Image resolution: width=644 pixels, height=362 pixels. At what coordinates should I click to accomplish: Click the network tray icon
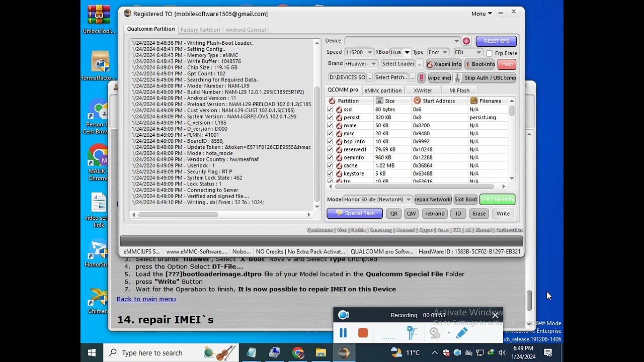pyautogui.click(x=480, y=352)
